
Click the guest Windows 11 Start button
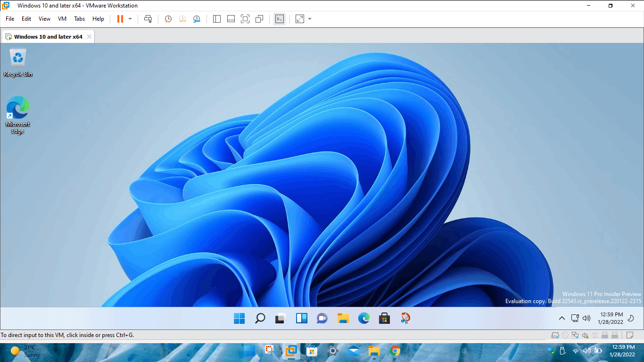click(x=239, y=319)
